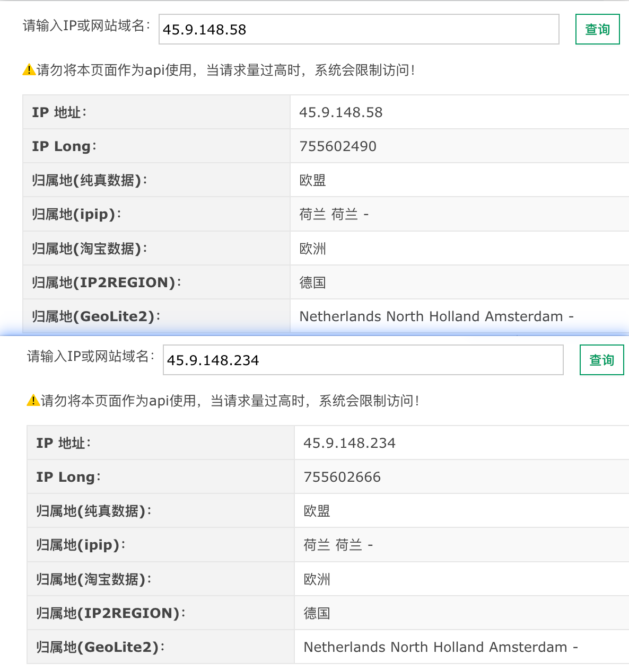Select the IP Long value 755602490
This screenshot has height=672, width=629.
338,146
